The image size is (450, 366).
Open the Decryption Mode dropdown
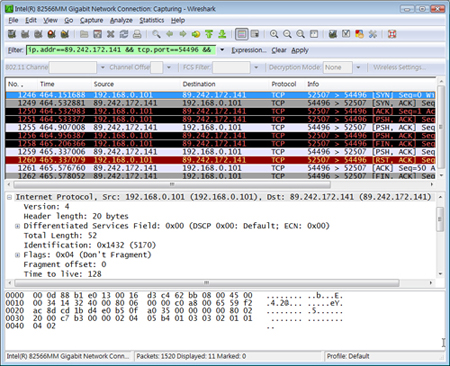pos(358,67)
